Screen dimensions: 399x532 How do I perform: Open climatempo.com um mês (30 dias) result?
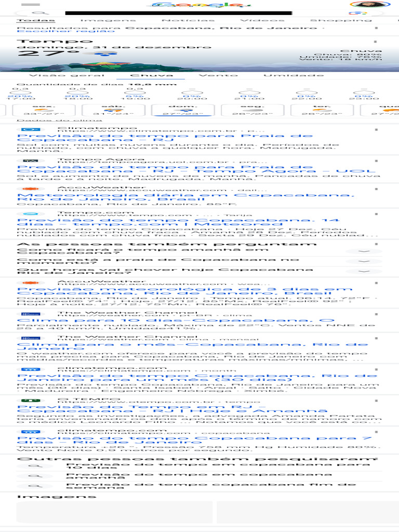pyautogui.click(x=197, y=378)
